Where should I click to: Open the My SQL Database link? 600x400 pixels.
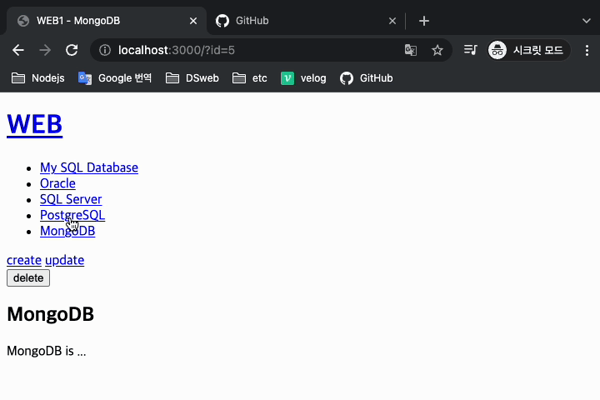pos(89,168)
